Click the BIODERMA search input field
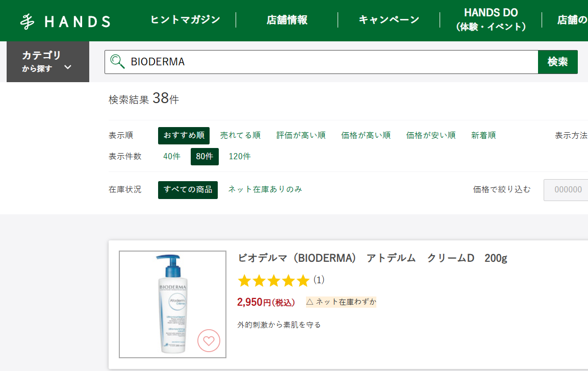 [x=321, y=62]
